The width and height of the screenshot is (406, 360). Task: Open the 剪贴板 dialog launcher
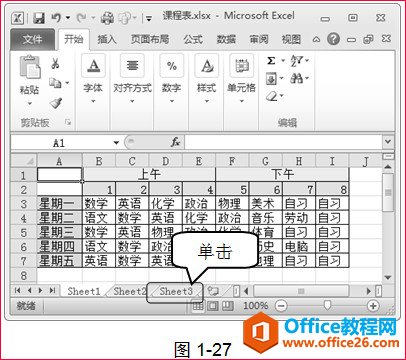coord(68,122)
